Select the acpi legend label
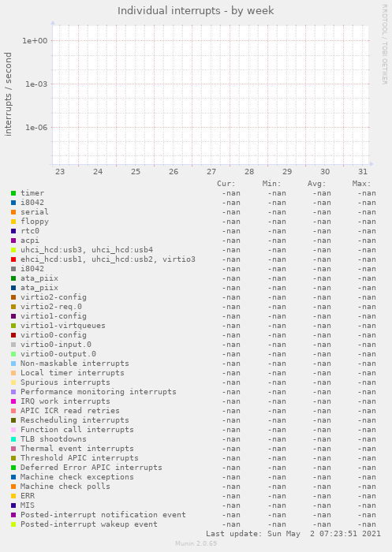 coord(30,241)
